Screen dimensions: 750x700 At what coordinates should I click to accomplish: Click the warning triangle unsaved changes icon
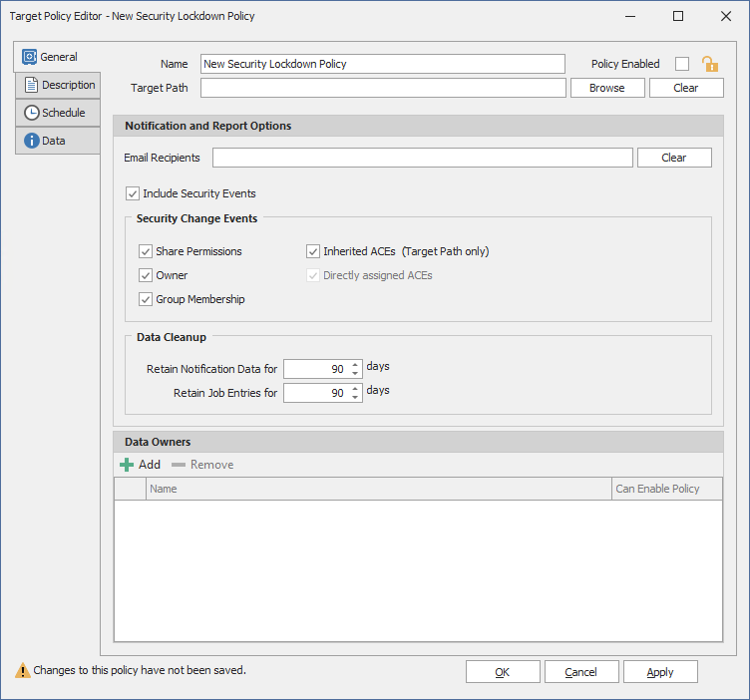coord(22,671)
